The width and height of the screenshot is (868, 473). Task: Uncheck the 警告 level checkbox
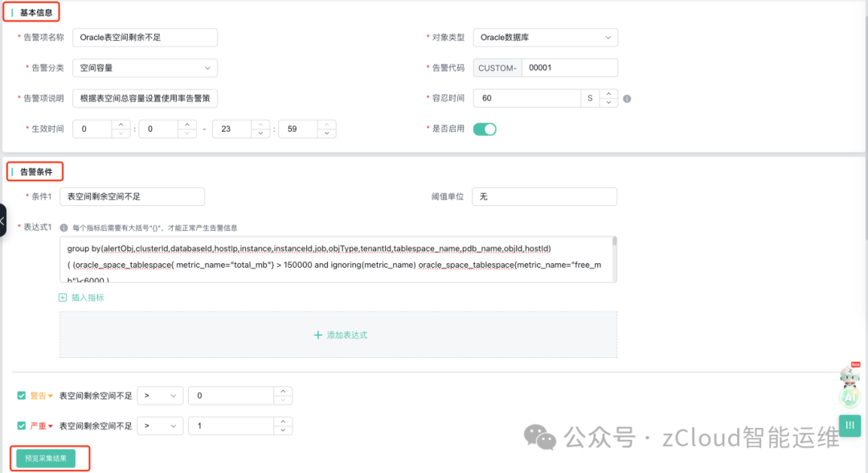(22, 396)
